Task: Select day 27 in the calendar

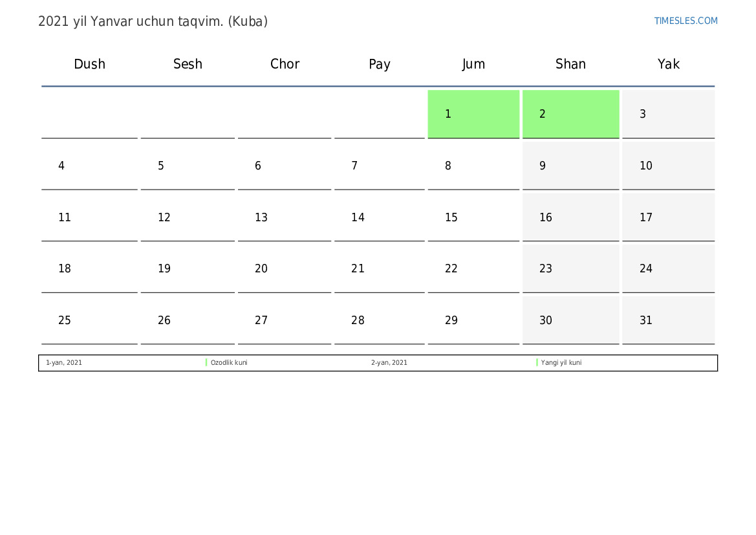Action: tap(285, 320)
